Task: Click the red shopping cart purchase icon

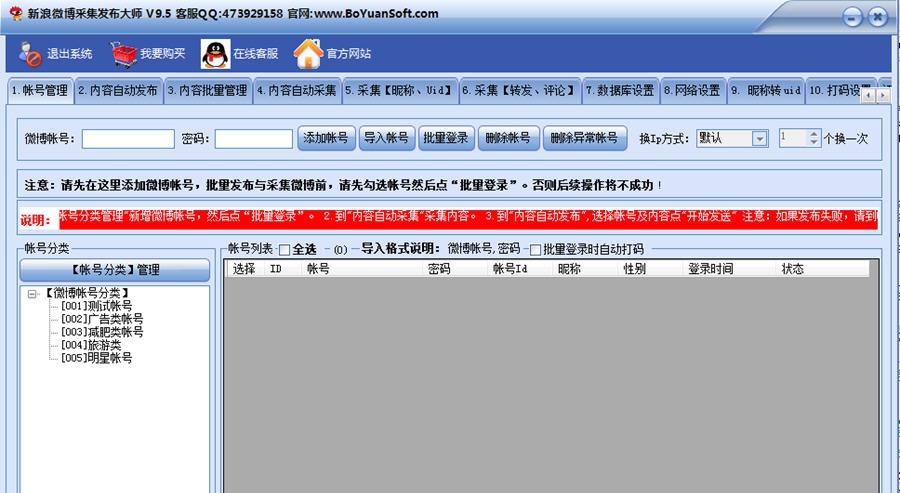Action: (123, 54)
